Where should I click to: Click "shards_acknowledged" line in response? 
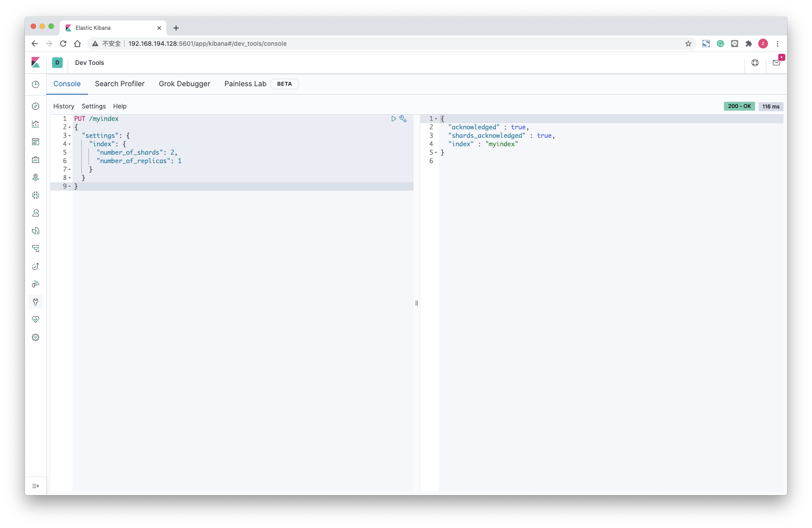pyautogui.click(x=502, y=136)
